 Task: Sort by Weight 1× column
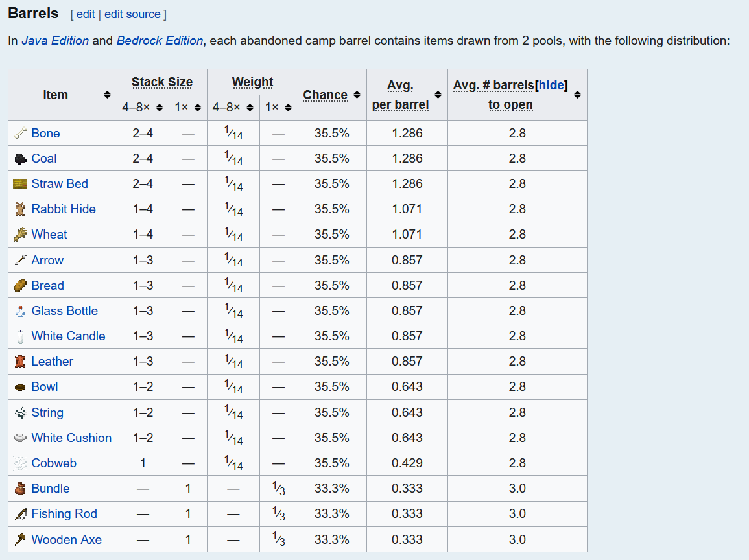pyautogui.click(x=288, y=108)
